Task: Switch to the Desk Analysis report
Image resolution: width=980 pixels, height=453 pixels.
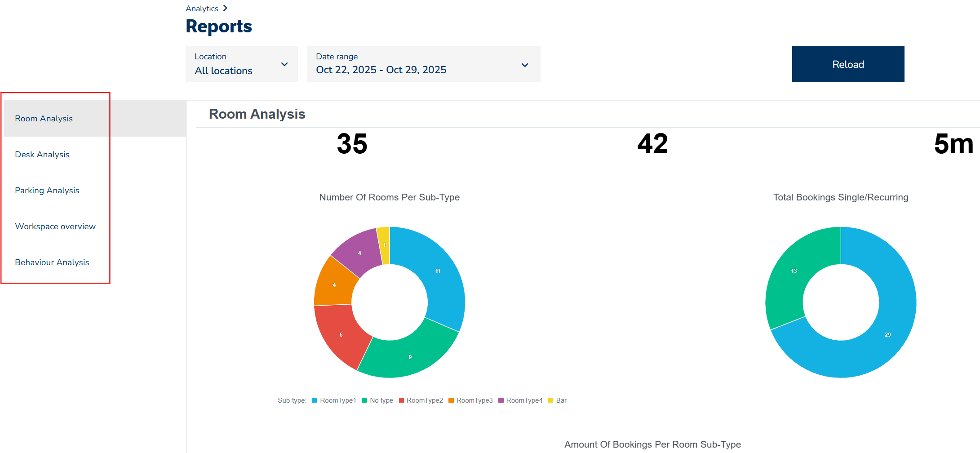Action: (x=42, y=155)
